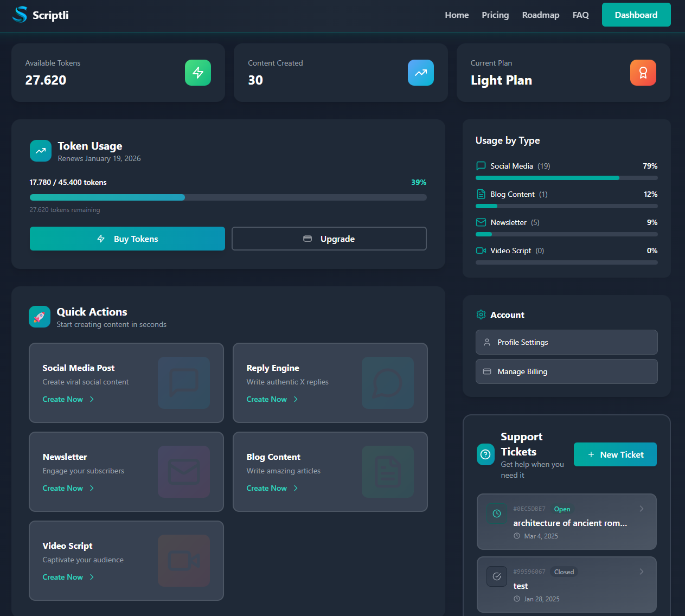
Task: Click the Newsletter 9% usage bar
Action: (x=567, y=234)
